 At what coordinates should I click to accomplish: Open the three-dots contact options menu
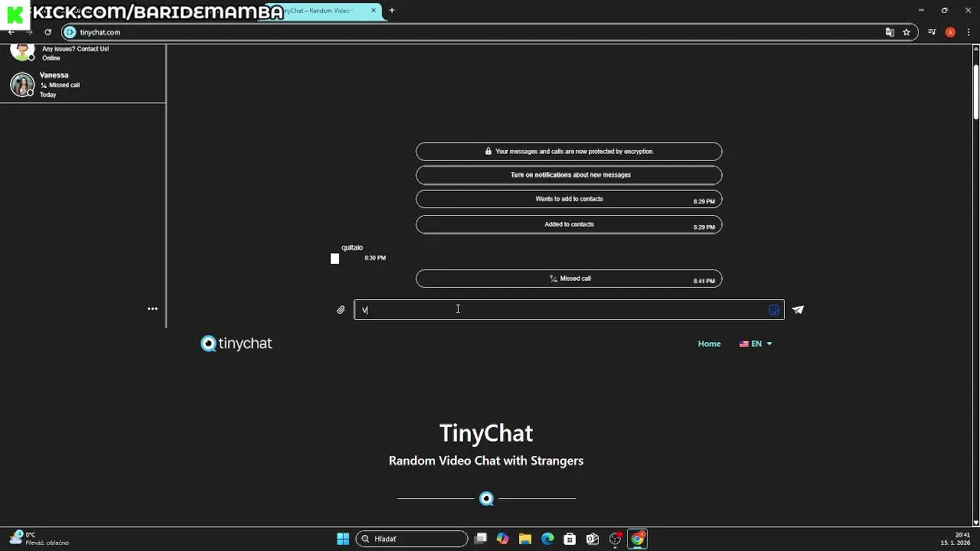[152, 309]
